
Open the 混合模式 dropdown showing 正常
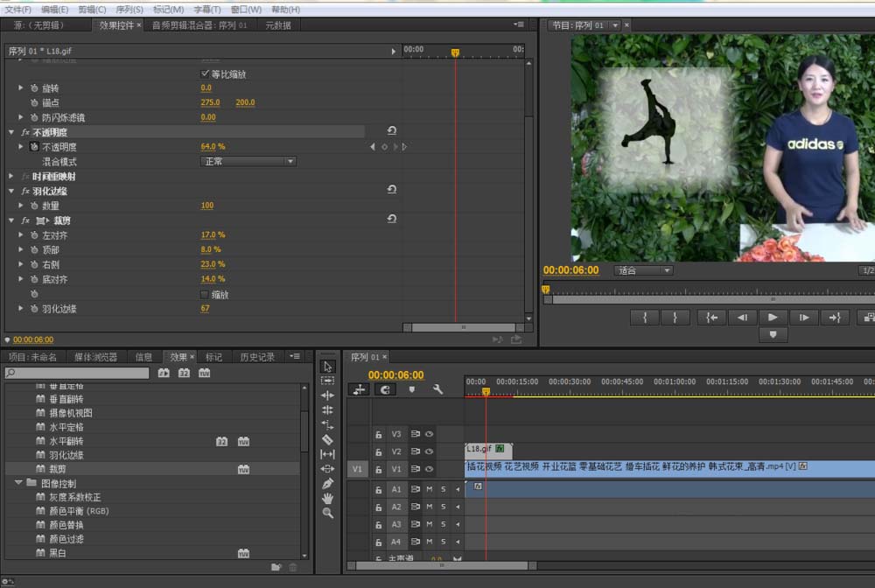248,162
